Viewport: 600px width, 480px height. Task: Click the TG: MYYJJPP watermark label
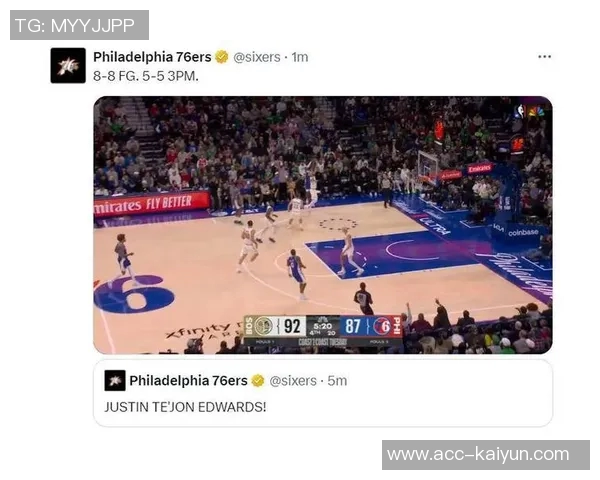pos(79,25)
